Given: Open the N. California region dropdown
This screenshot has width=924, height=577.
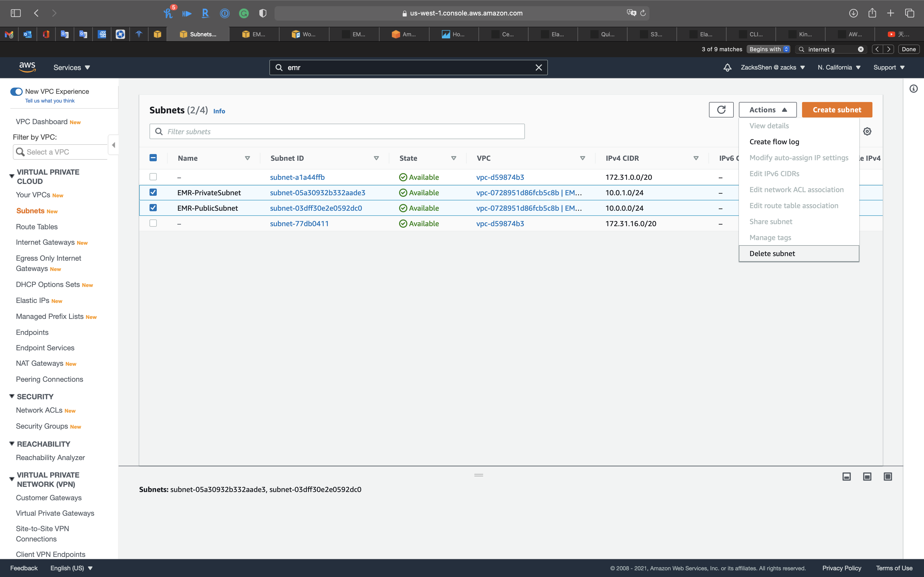Looking at the screenshot, I should tap(839, 67).
